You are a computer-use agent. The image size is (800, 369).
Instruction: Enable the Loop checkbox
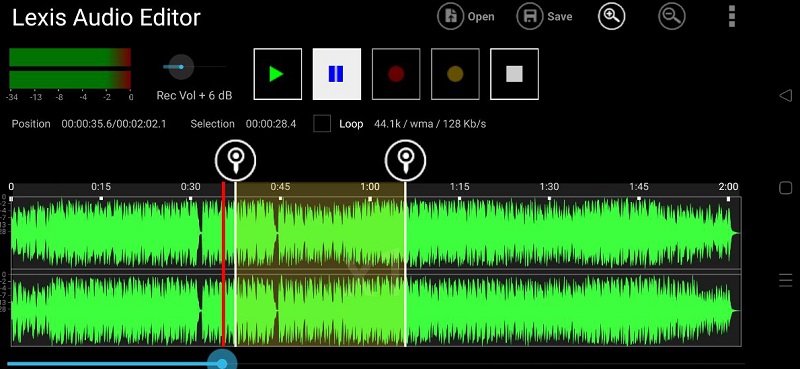[322, 124]
